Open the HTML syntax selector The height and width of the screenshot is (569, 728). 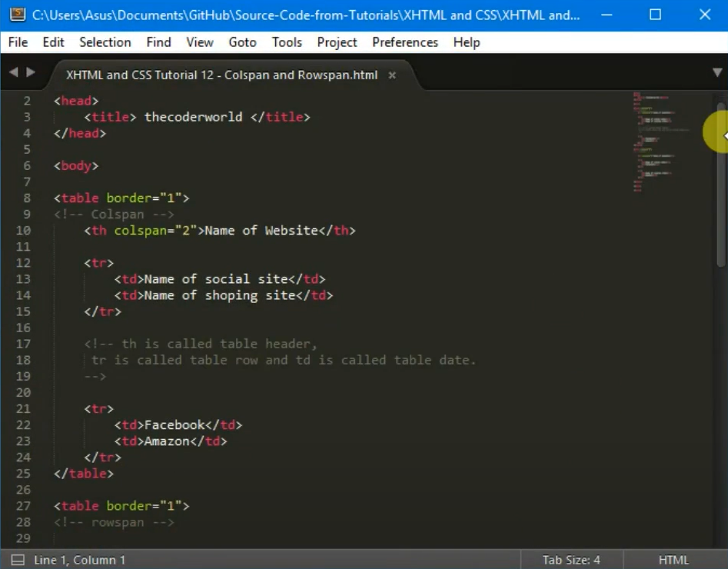[673, 560]
